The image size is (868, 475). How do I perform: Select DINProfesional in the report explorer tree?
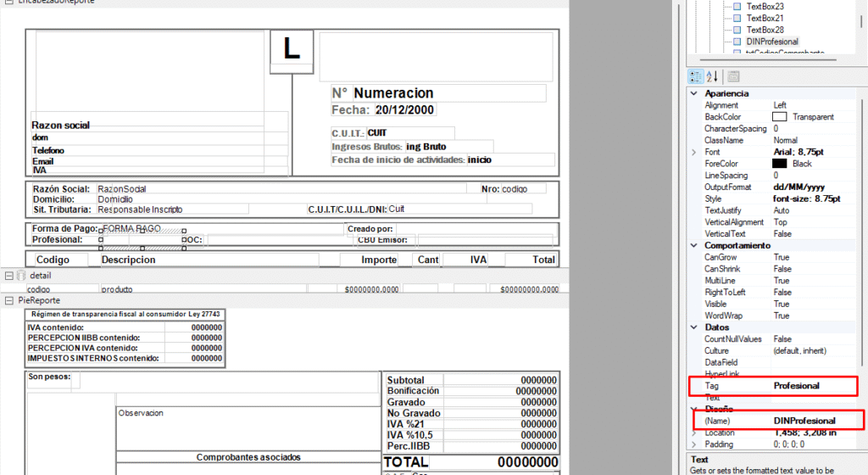(x=771, y=41)
